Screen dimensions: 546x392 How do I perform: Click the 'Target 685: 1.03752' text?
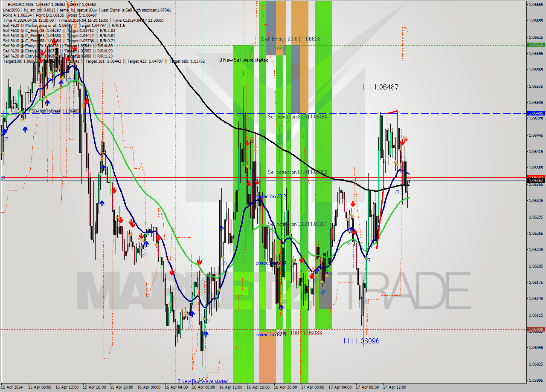[187, 61]
